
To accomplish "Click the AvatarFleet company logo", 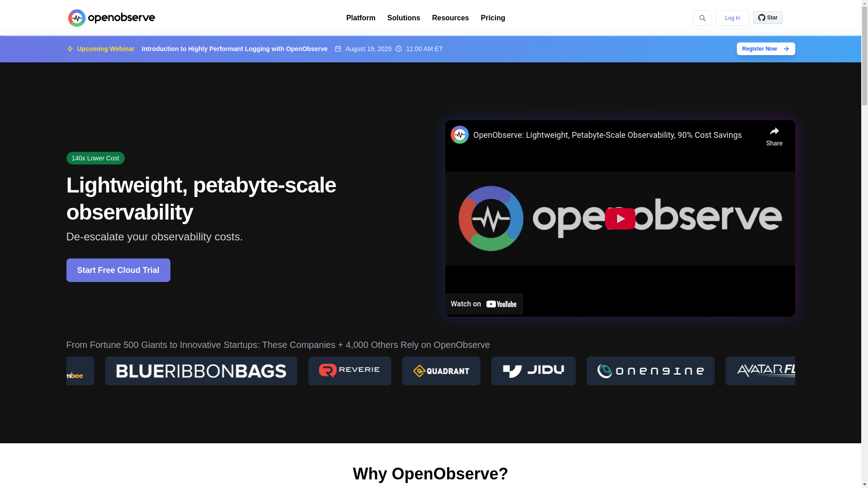I will (760, 371).
